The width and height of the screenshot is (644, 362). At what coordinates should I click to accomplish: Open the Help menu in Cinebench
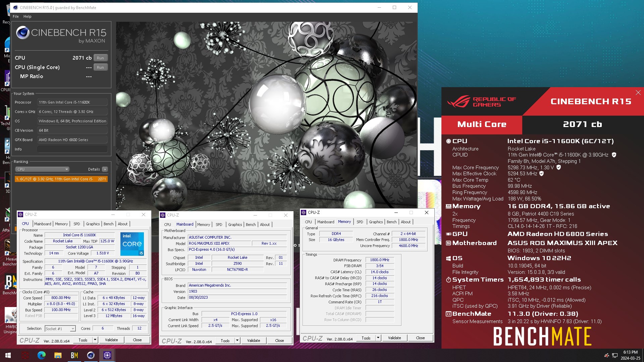pos(28,16)
